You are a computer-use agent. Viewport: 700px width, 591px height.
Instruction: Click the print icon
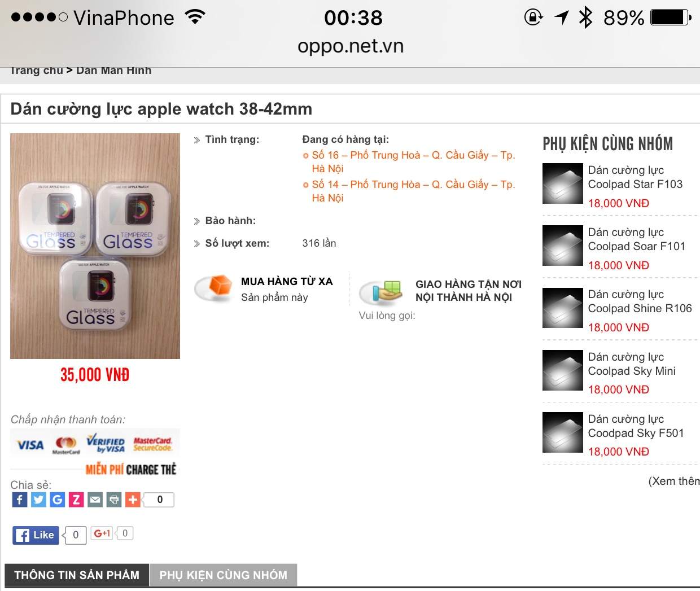[x=114, y=500]
